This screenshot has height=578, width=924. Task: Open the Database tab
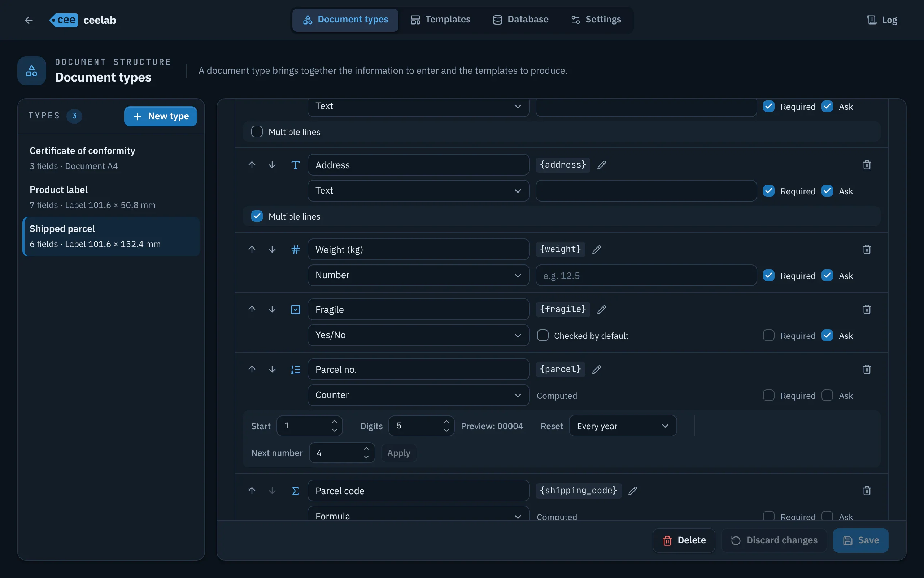point(520,20)
